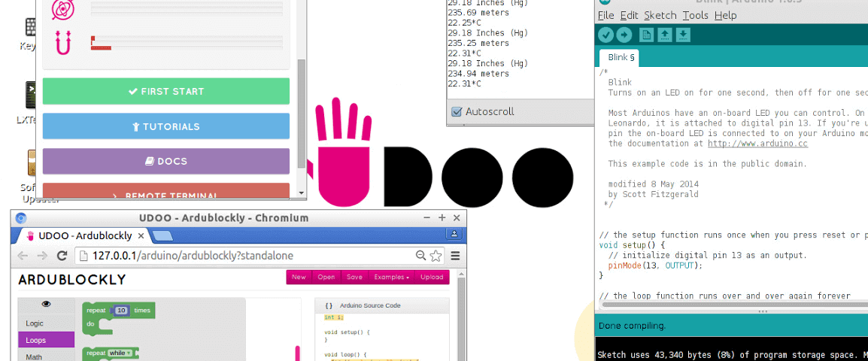Toggle Autoscroll in serial monitor
This screenshot has width=868, height=361.
tap(457, 112)
